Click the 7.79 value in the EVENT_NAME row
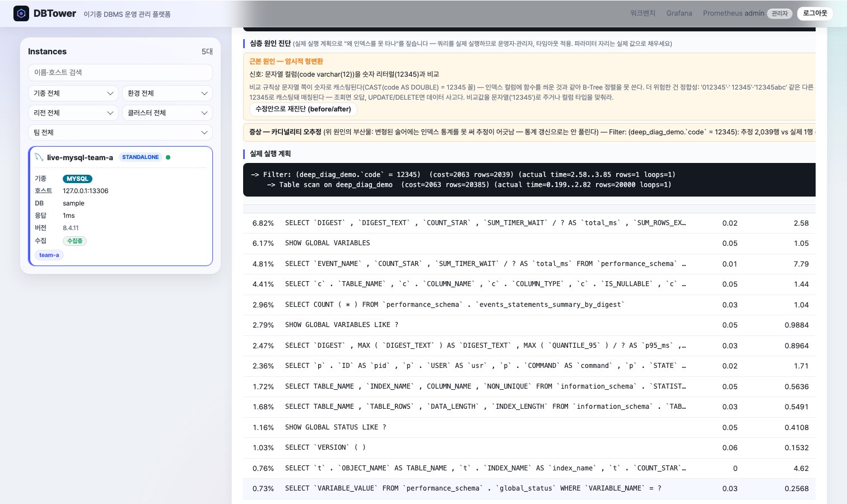 801,264
